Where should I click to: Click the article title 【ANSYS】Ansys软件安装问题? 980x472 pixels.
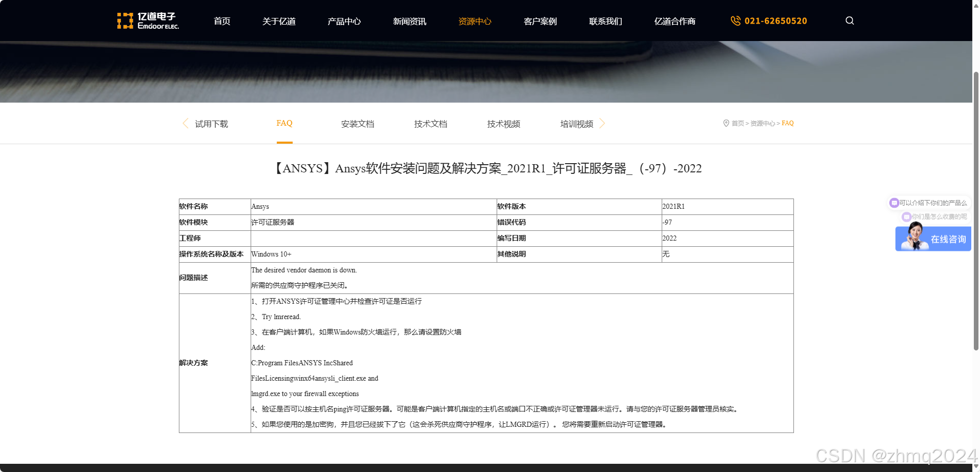(486, 168)
